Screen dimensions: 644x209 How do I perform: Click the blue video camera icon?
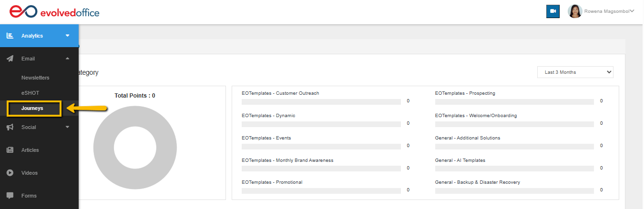point(552,11)
